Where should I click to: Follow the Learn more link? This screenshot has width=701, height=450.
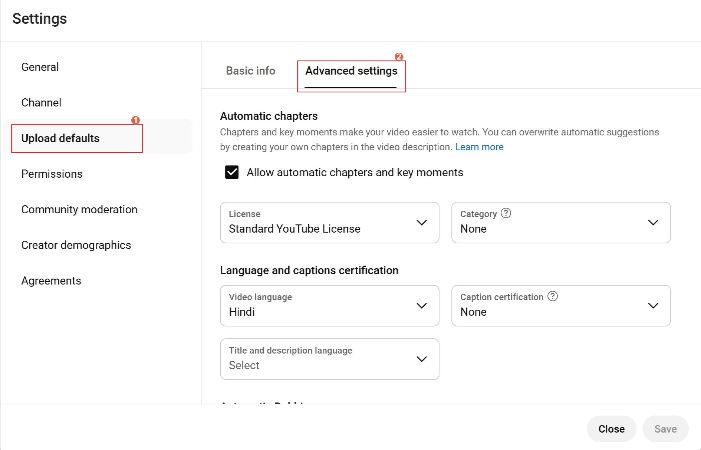coord(479,147)
